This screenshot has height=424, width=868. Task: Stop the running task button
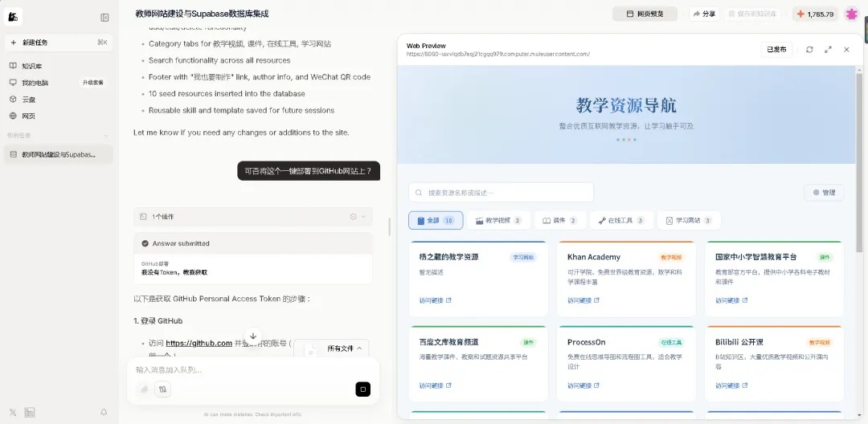[363, 389]
